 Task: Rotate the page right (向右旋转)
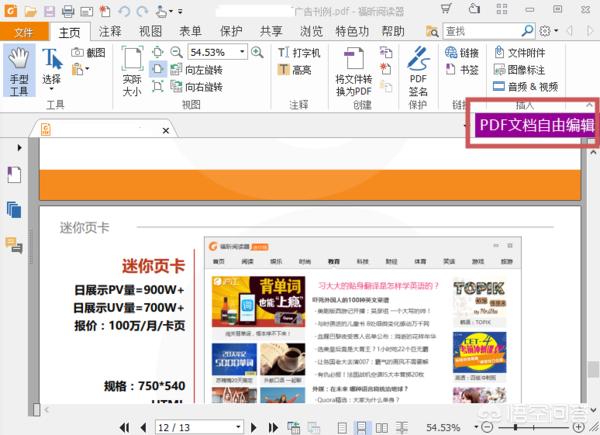pos(197,87)
